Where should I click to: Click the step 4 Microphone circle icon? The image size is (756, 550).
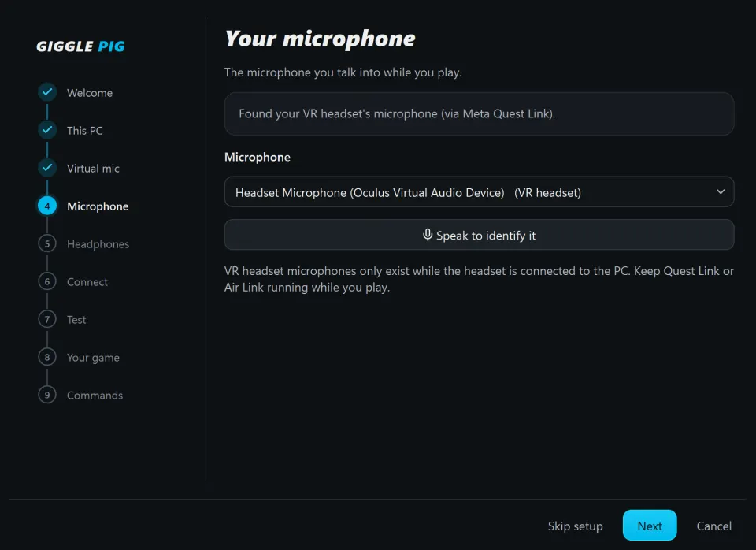tap(46, 206)
